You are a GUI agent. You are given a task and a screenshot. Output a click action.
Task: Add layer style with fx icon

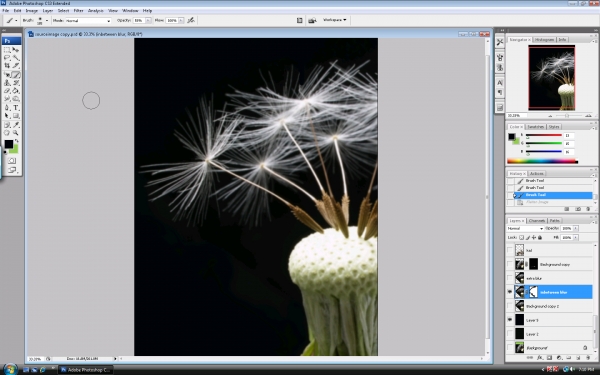[x=540, y=358]
